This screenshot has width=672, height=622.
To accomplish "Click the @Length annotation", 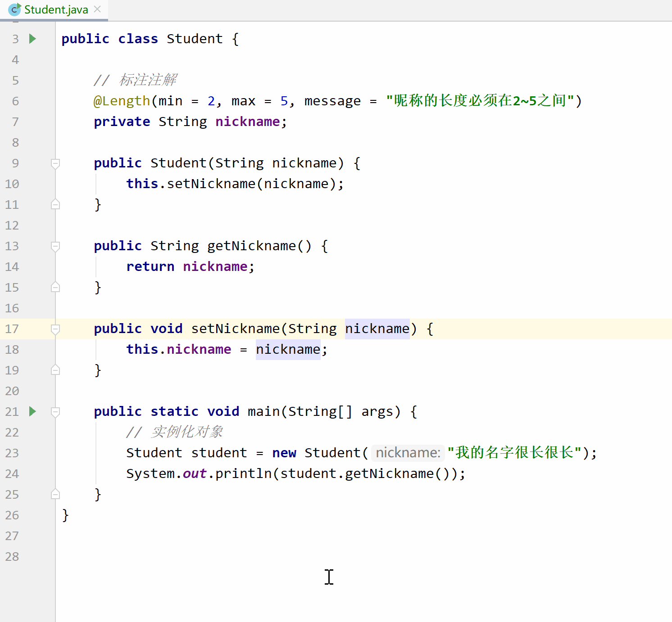I will (x=122, y=101).
